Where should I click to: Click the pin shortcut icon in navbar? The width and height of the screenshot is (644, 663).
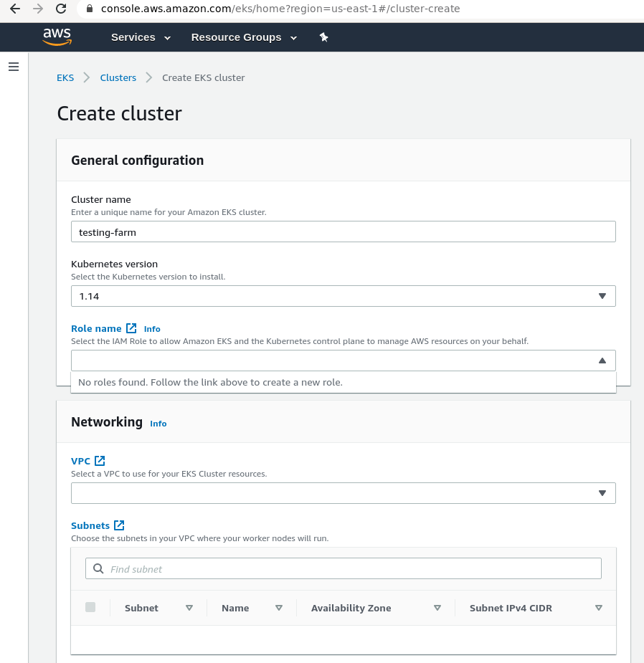[323, 37]
